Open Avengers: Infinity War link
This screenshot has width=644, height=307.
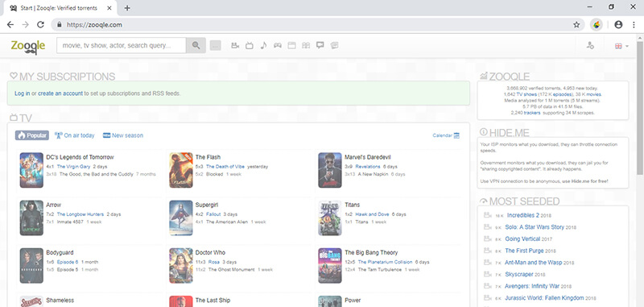click(x=531, y=286)
